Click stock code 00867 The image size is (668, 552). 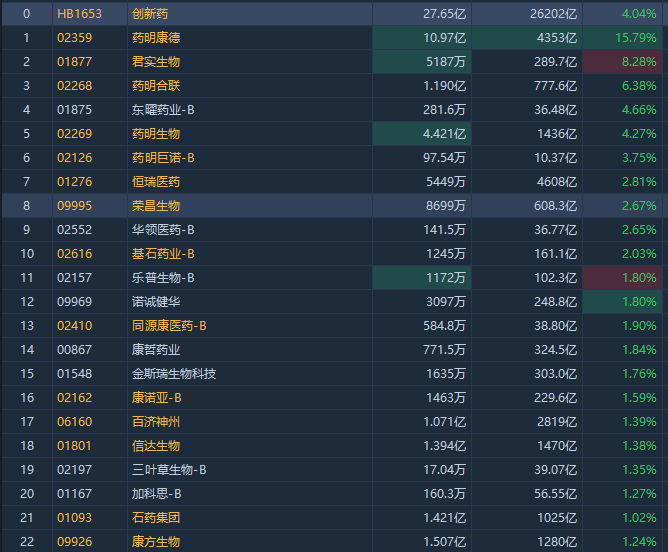[75, 350]
